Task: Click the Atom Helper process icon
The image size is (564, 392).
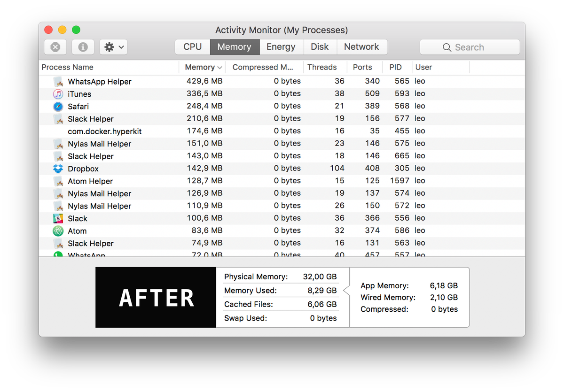Action: pyautogui.click(x=58, y=181)
